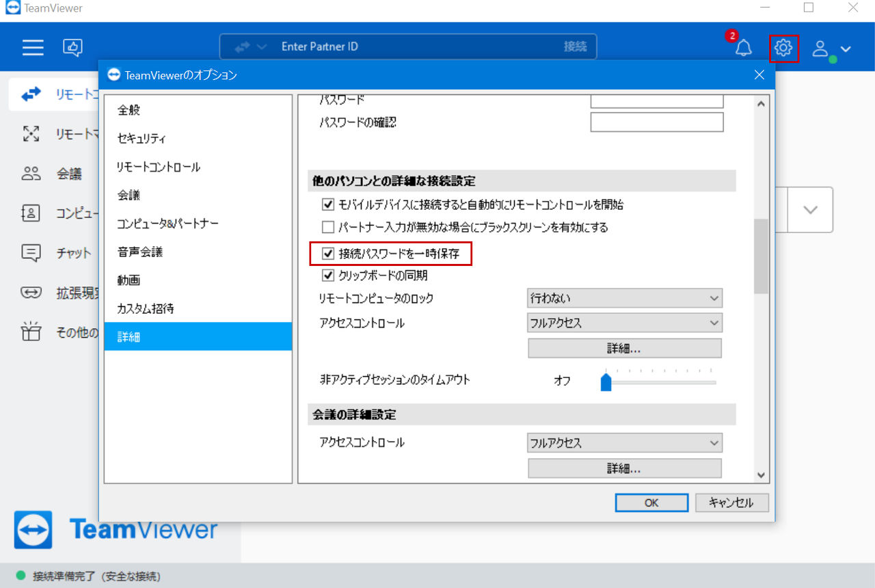This screenshot has width=875, height=588.
Task: Click the options panel scrollbar thumb
Action: [762, 256]
